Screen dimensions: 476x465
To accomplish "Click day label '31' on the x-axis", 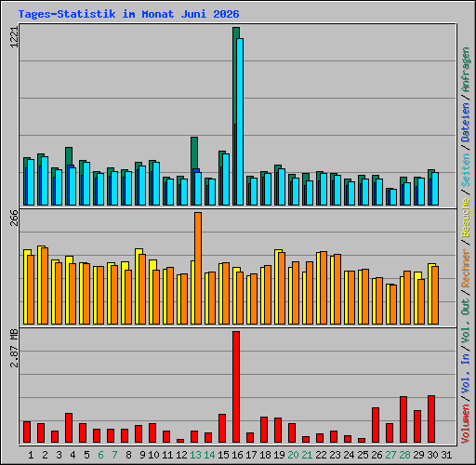I will (446, 455).
